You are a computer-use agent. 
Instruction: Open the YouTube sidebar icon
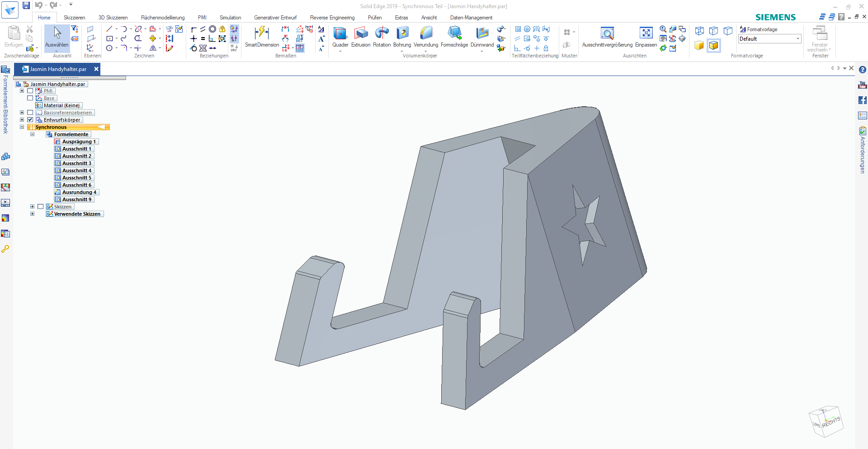point(862,85)
